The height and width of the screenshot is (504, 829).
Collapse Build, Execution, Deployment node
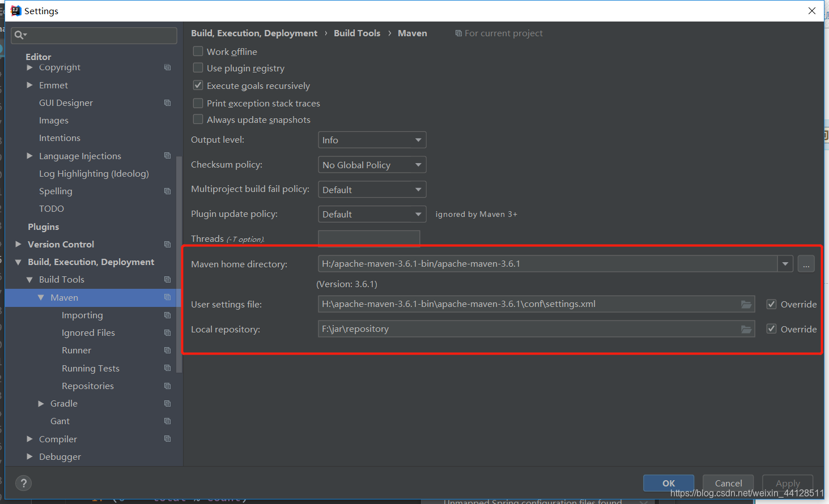[x=18, y=262]
